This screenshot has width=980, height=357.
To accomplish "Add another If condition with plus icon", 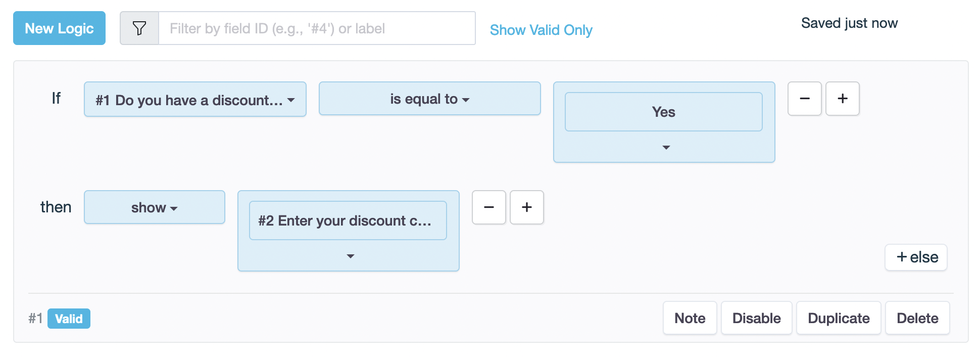I will pyautogui.click(x=843, y=99).
